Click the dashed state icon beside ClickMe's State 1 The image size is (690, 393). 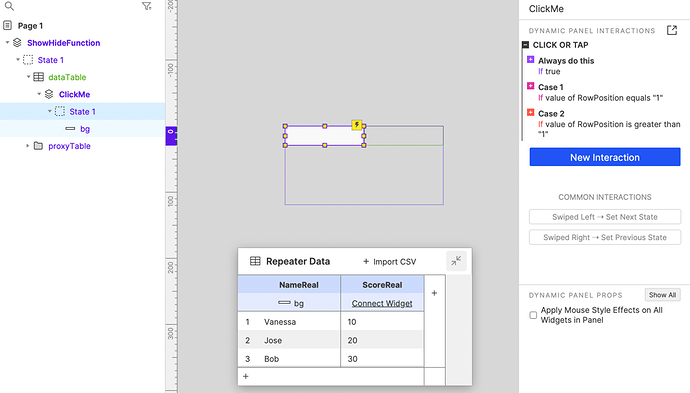[60, 111]
